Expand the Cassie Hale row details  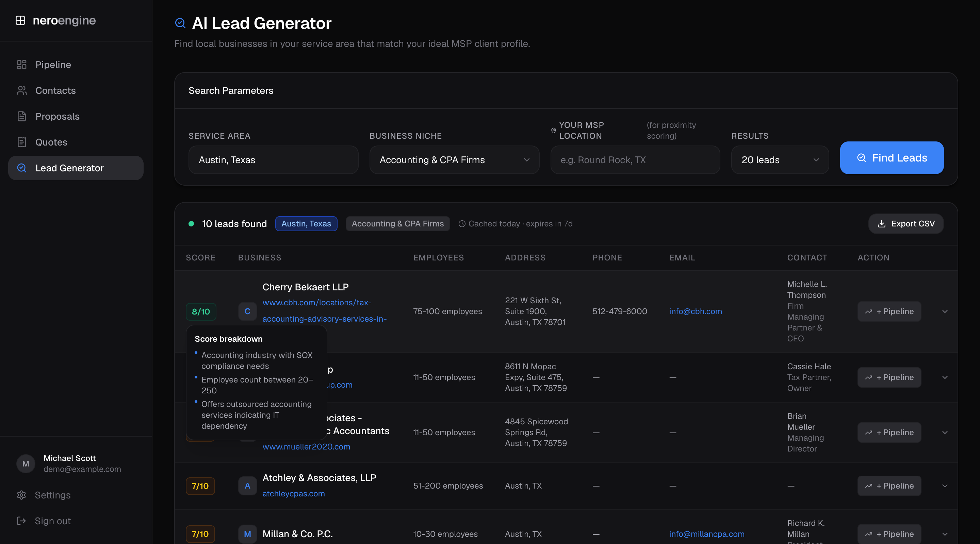(945, 377)
